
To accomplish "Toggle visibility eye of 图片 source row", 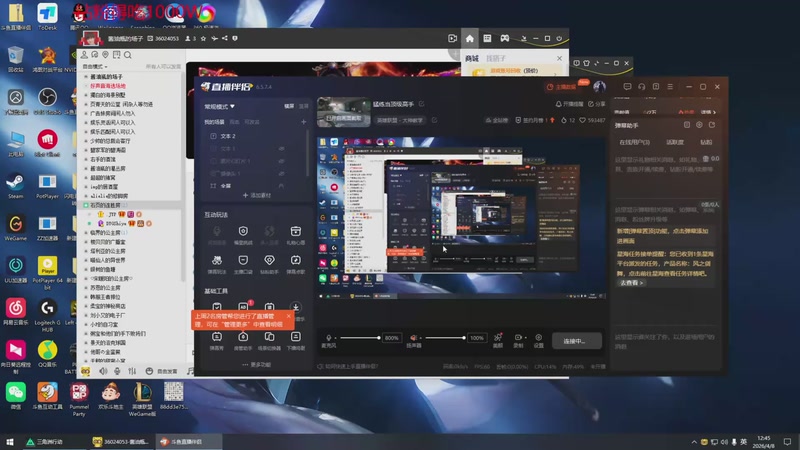I will pyautogui.click(x=281, y=161).
